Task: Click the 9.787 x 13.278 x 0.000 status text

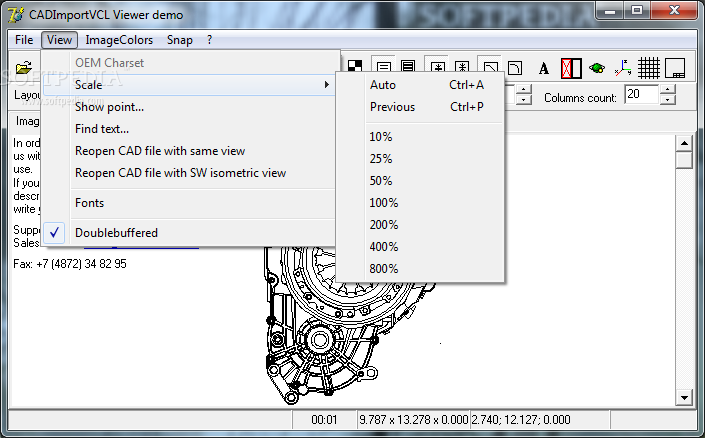Action: point(413,420)
